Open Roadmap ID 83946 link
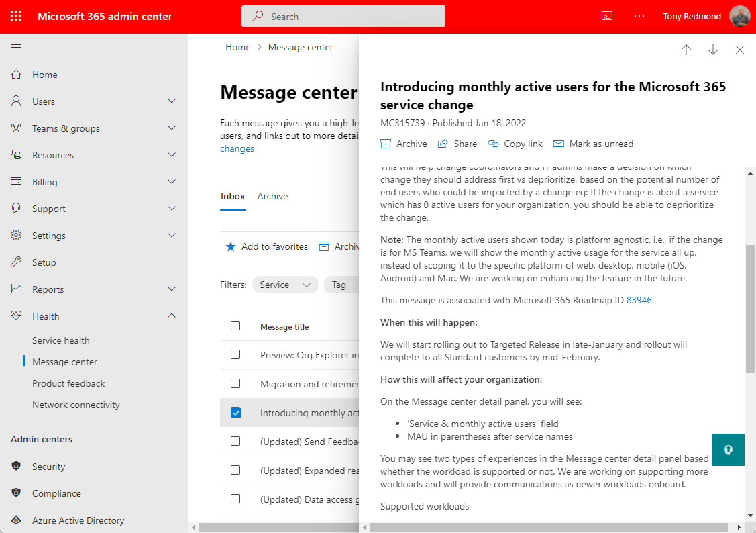 click(639, 300)
